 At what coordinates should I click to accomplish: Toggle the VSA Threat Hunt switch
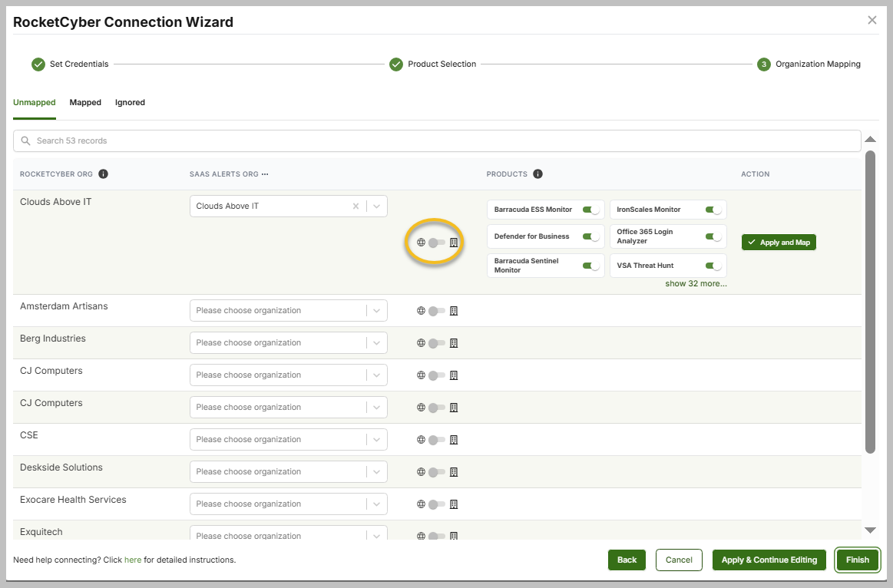tap(713, 266)
